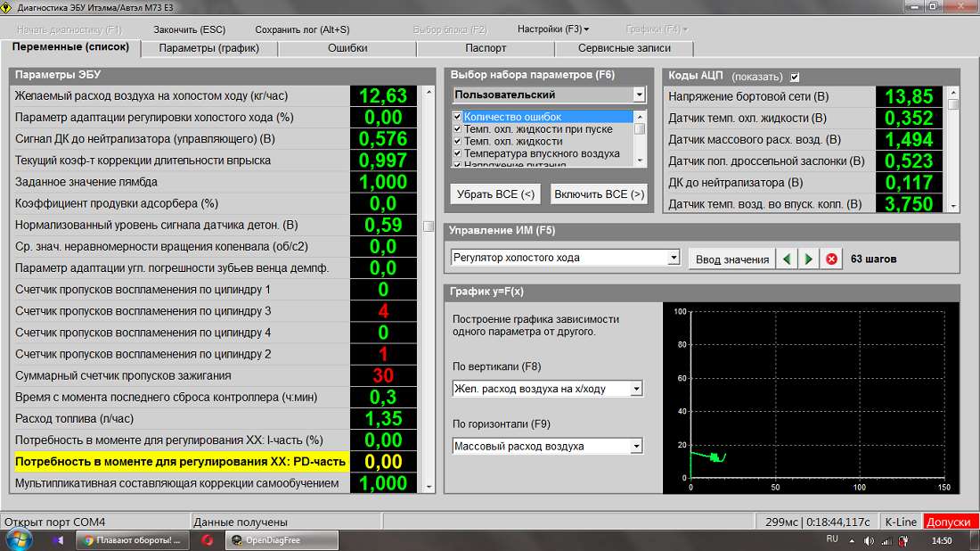Toggle the Коды АЦП (показать) checkbox
980x551 pixels.
point(795,77)
